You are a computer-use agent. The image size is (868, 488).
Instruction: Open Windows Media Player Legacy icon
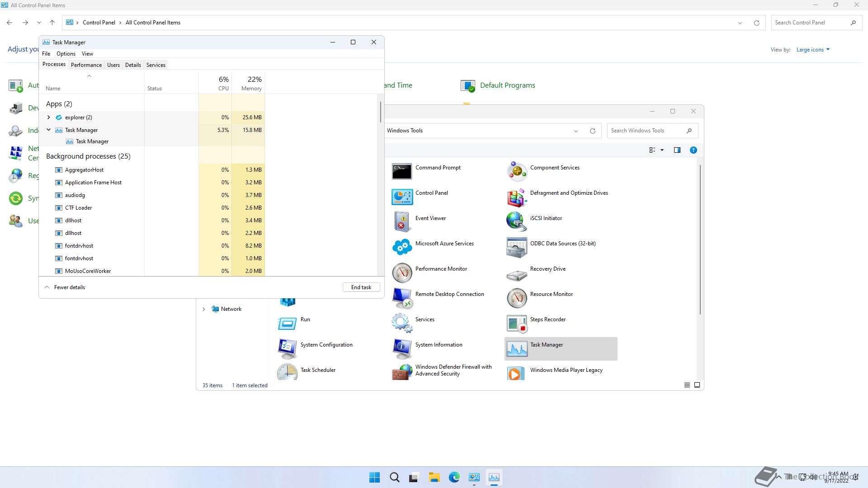(517, 373)
